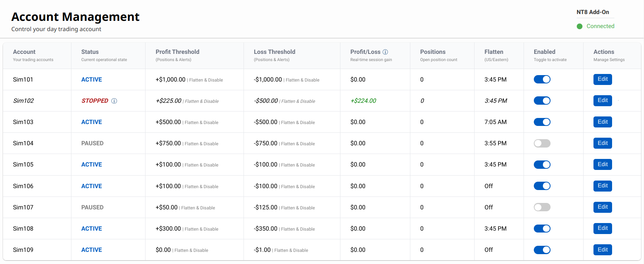644x264 pixels.
Task: Click the Connected status text
Action: [x=600, y=26]
